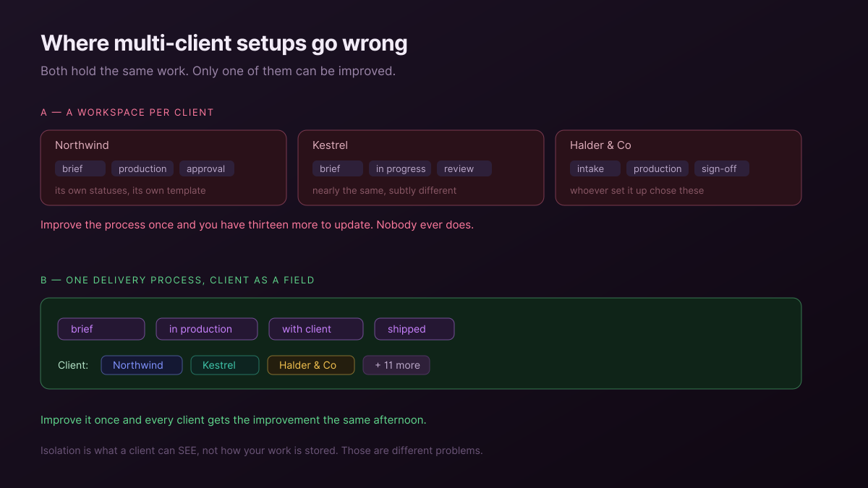Image resolution: width=868 pixels, height=488 pixels.
Task: Click the 'review' chip in the Kestrel card
Action: 464,168
